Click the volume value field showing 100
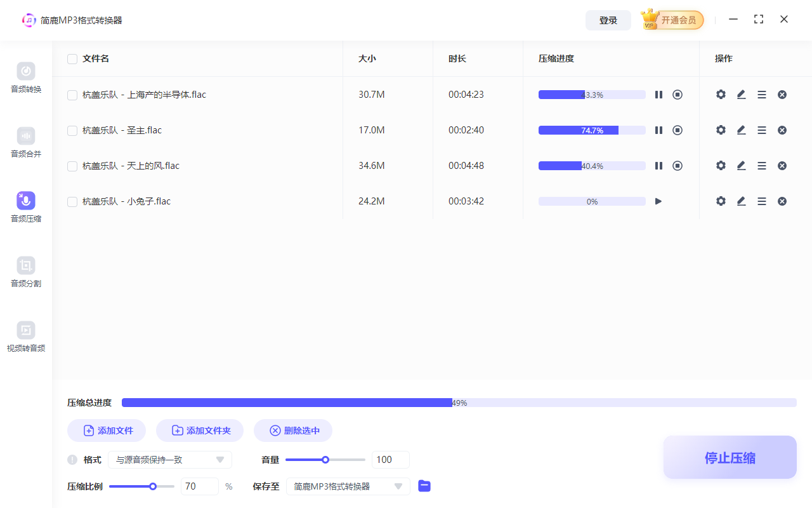 pyautogui.click(x=391, y=460)
